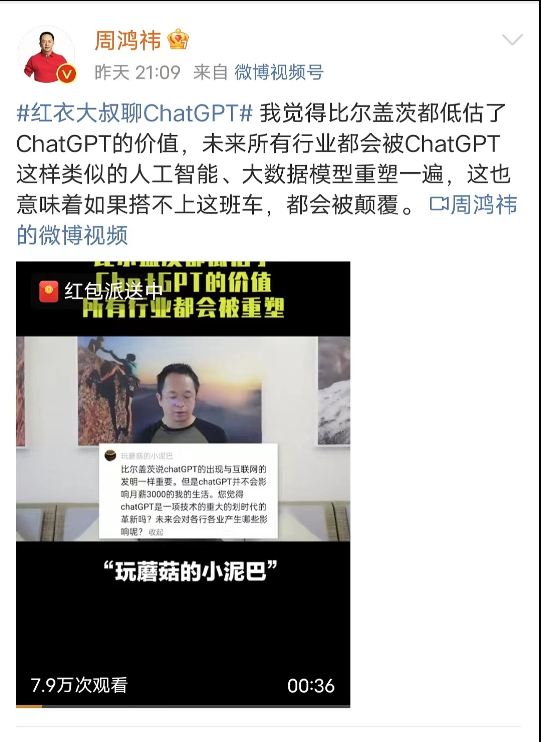Open the #红衣大叔聊ChatGPT# hashtag topic
This screenshot has height=742, width=541.
coord(134,114)
